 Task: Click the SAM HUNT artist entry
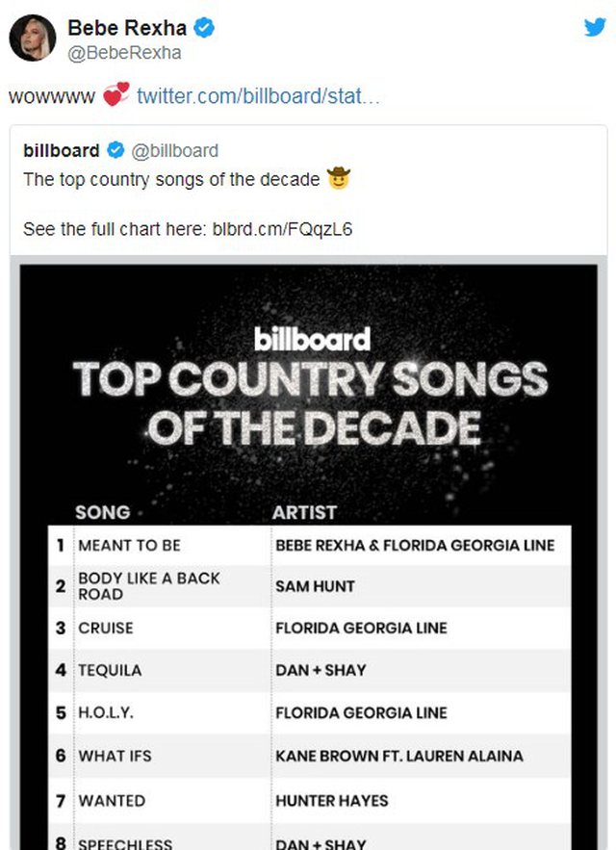[315, 586]
